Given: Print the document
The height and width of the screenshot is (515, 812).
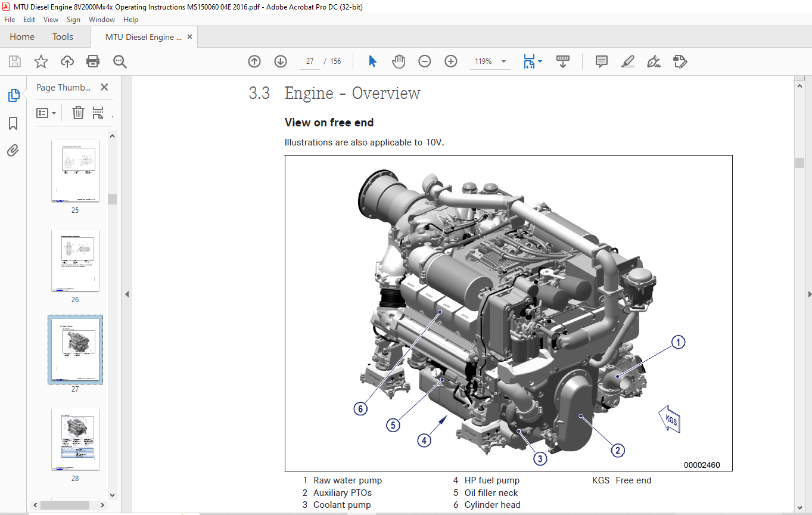Looking at the screenshot, I should [93, 61].
